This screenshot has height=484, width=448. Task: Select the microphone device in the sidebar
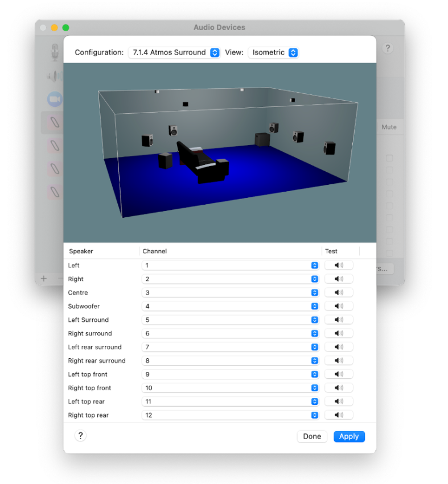[x=55, y=52]
